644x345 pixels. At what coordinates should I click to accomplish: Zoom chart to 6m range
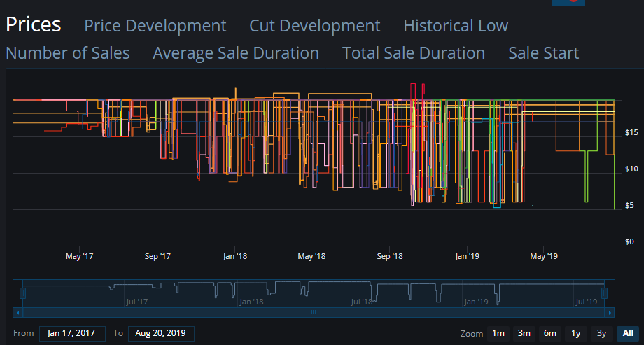point(549,333)
